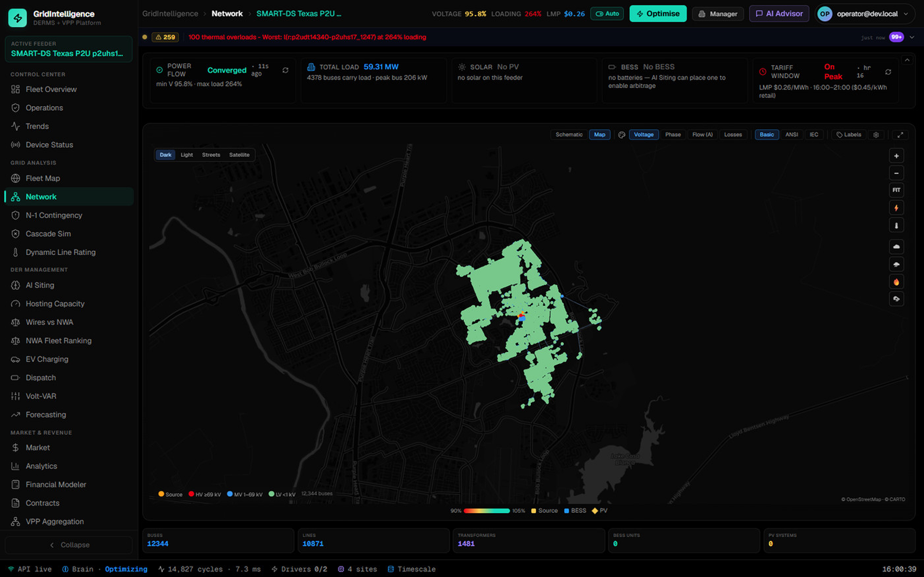Zoom in with the plus map button

click(896, 156)
